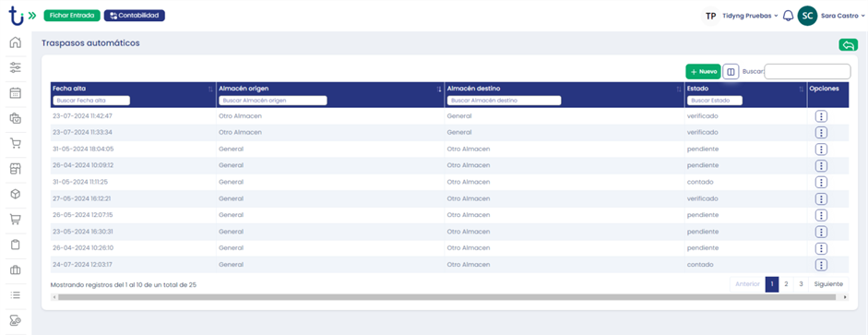Click the green Nuevo button
The height and width of the screenshot is (335, 868).
point(703,71)
